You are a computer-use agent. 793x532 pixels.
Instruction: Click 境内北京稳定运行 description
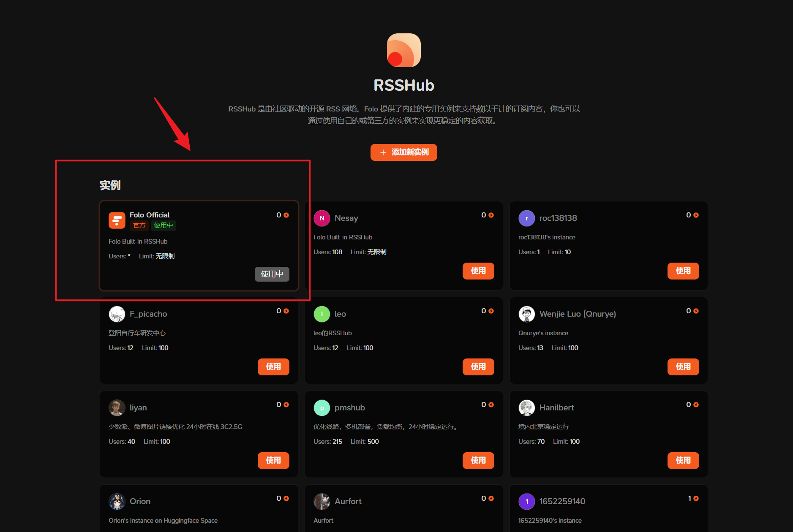click(x=544, y=427)
